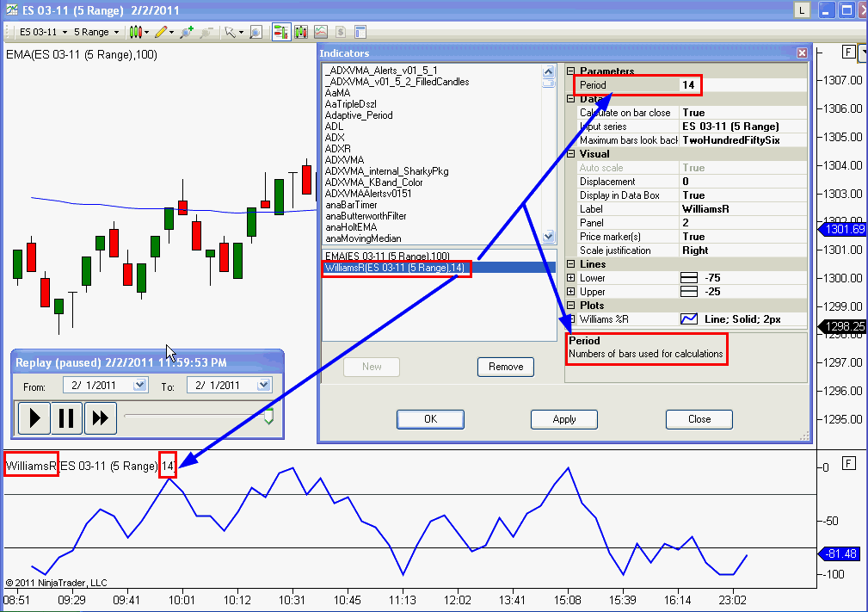Open the drawing tools dropdown arrow
The image size is (868, 612).
click(x=171, y=32)
